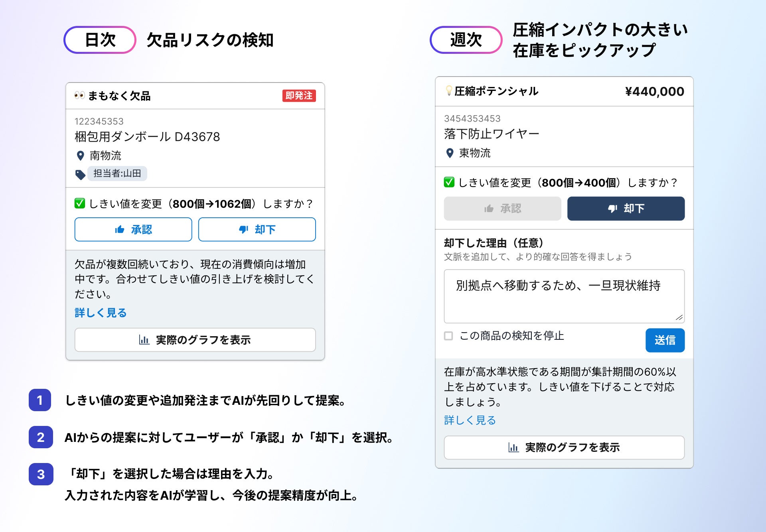Approve the left card's threshold change with 承認

click(133, 229)
